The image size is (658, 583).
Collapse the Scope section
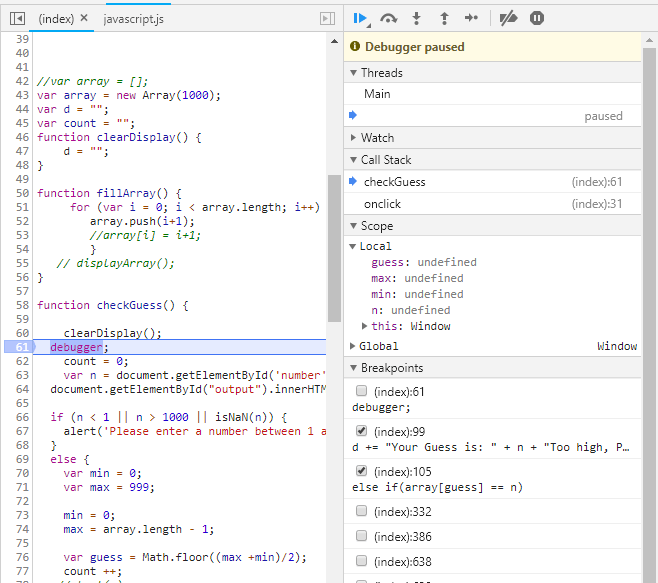(353, 226)
